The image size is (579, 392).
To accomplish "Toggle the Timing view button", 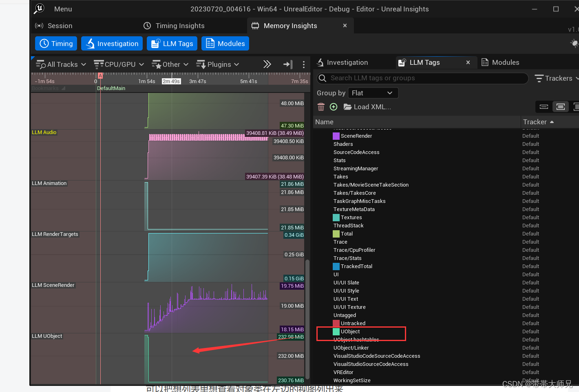I will 56,44.
